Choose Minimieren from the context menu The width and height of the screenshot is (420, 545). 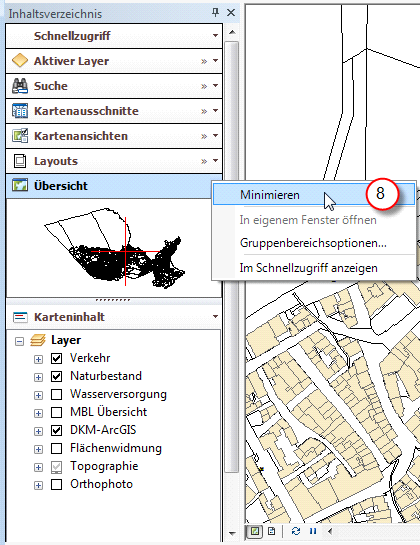point(314,195)
